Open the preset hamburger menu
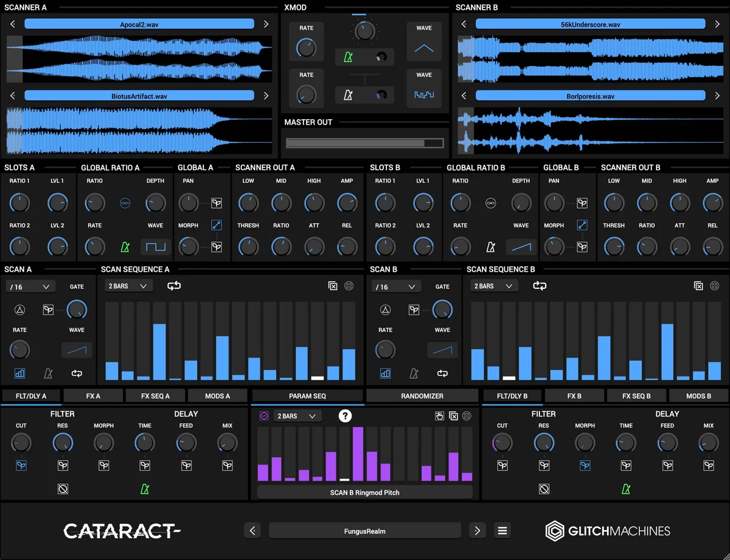730x560 pixels. coord(502,531)
